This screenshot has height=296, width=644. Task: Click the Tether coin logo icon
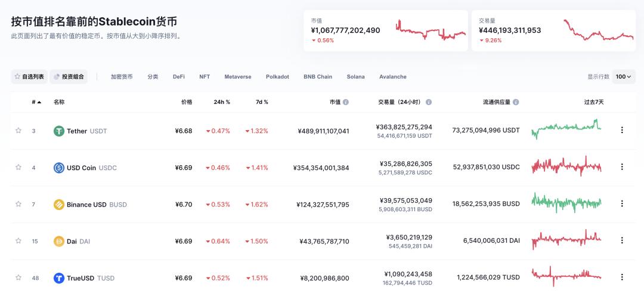(59, 131)
